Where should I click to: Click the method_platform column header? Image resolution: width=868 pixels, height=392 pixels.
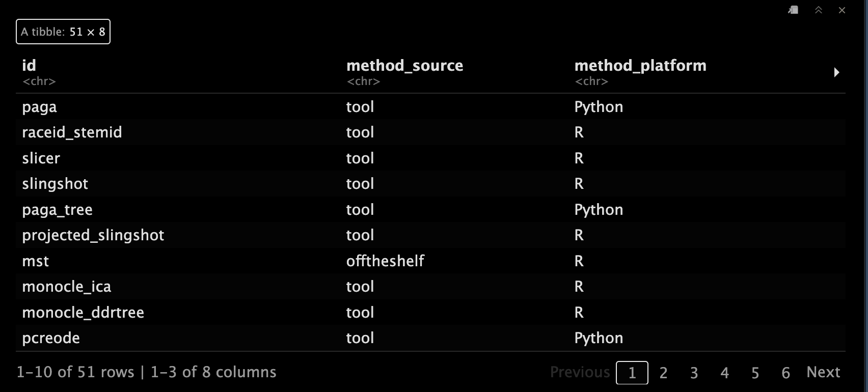pyautogui.click(x=640, y=66)
